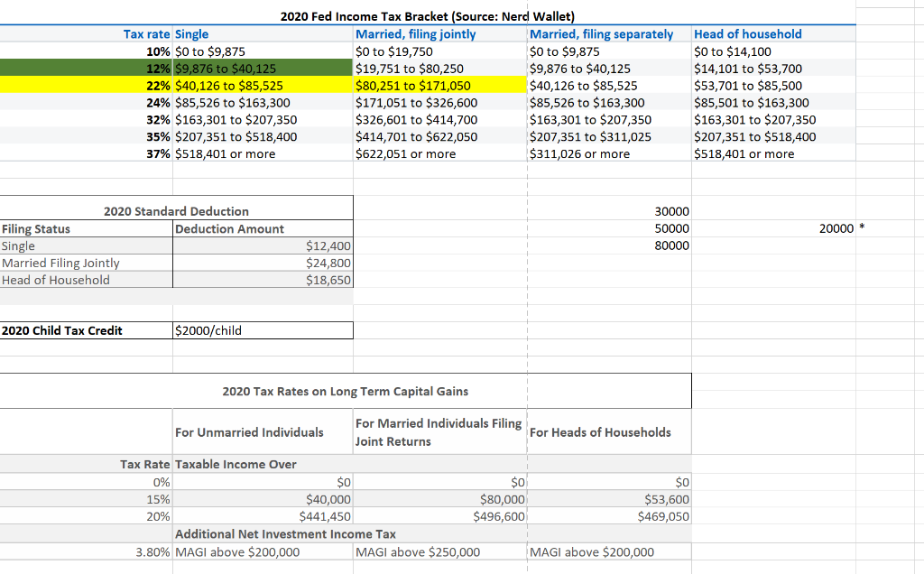Viewport: 924px width, 574px height.
Task: Select the $469,050 threshold cell
Action: 609,517
